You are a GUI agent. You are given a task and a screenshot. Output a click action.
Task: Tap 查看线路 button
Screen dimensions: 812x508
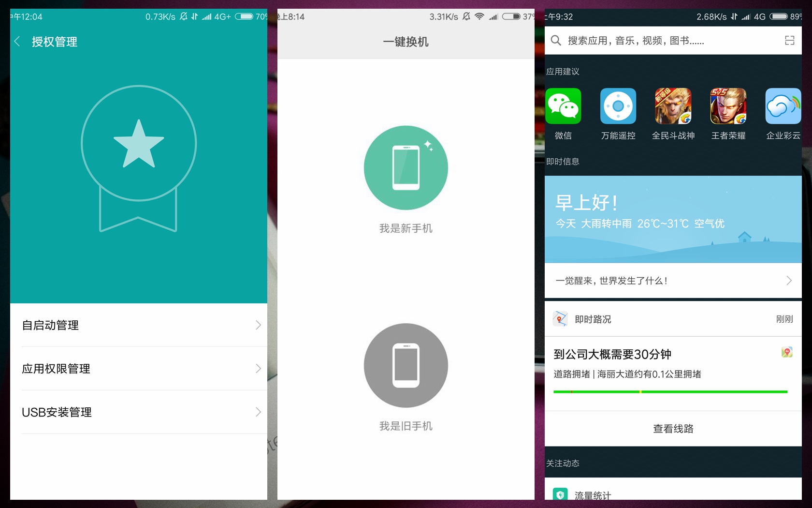pos(673,429)
